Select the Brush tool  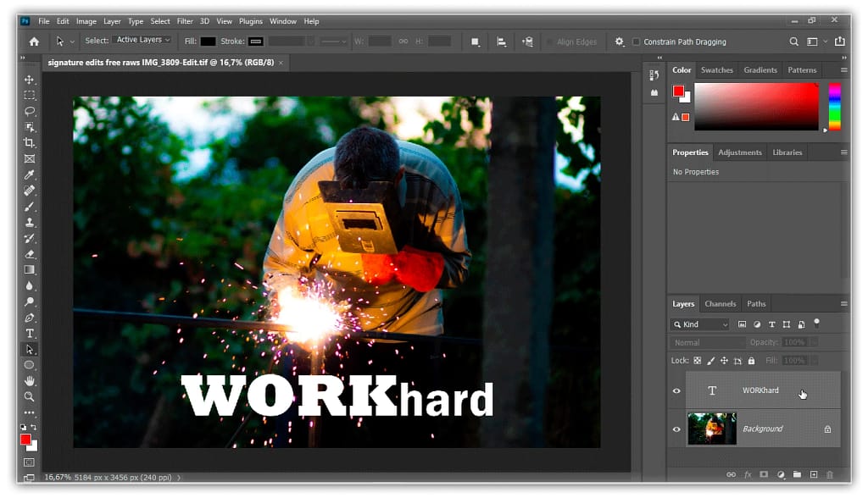point(30,207)
